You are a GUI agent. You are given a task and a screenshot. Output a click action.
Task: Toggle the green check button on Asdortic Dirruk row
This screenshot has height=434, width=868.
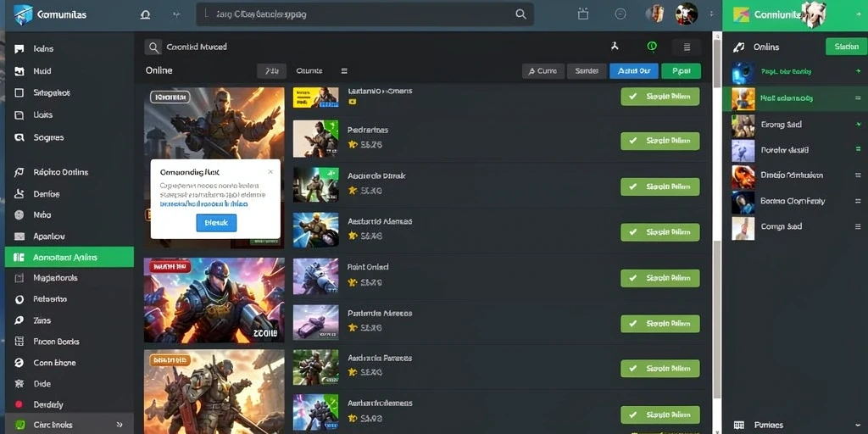click(659, 186)
